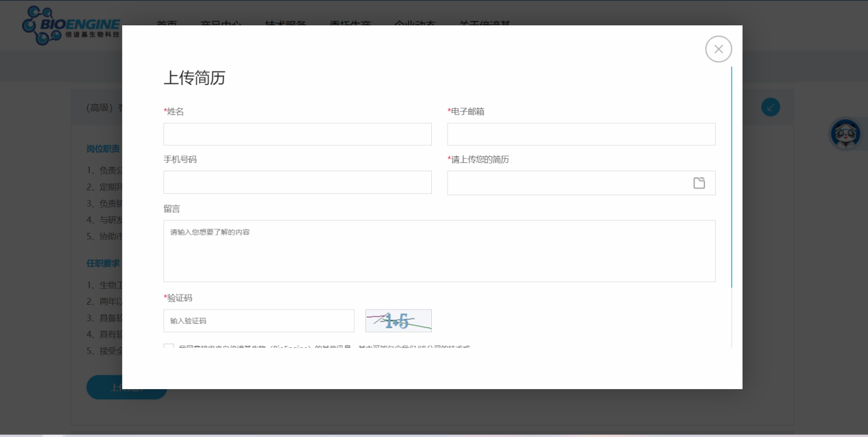Select 委托生产 in the top navigation

click(x=350, y=23)
